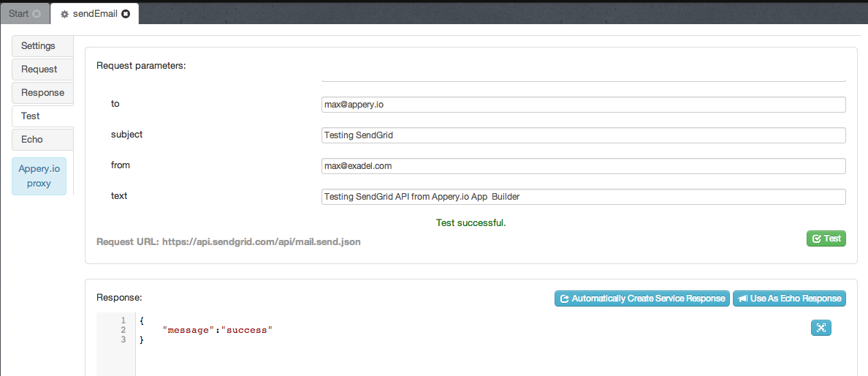Click the gear icon on sendEmail tab

pos(64,14)
